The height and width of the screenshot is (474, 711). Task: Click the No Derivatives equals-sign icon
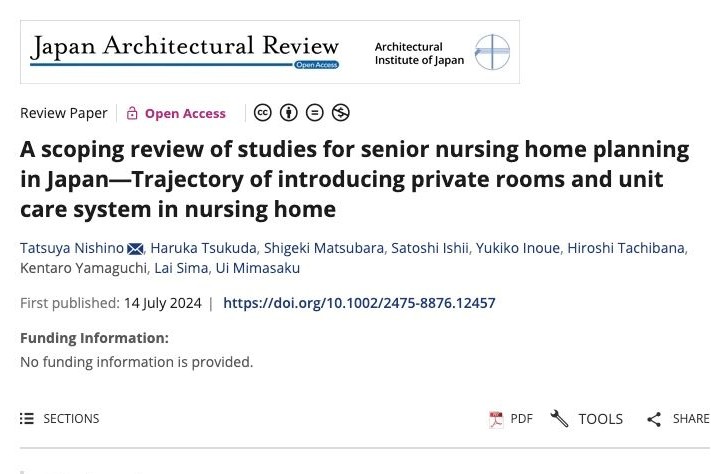[315, 113]
